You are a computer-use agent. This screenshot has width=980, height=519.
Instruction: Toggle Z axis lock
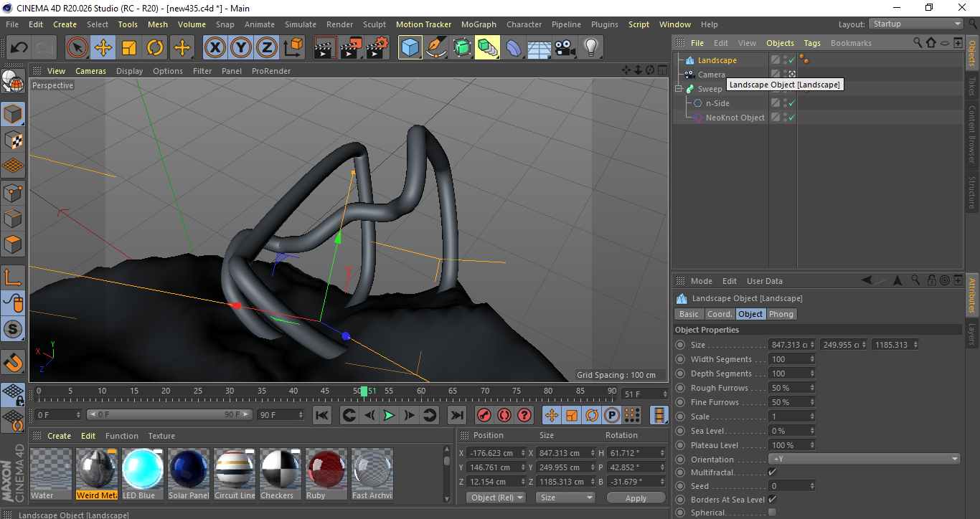(266, 48)
